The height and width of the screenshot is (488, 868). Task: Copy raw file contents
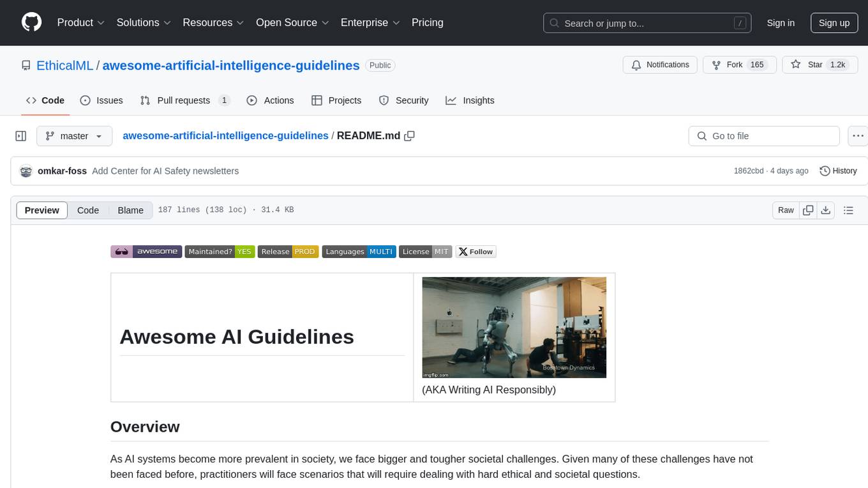click(x=808, y=210)
